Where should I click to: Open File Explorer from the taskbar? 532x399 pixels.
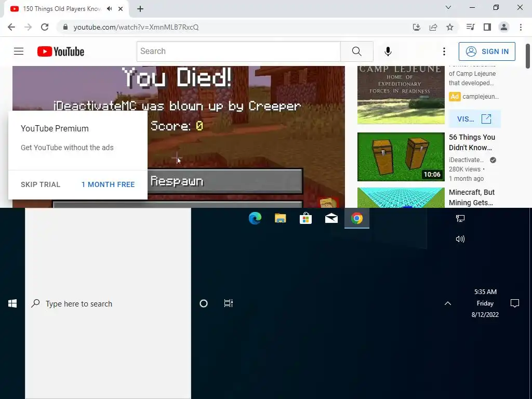[280, 218]
